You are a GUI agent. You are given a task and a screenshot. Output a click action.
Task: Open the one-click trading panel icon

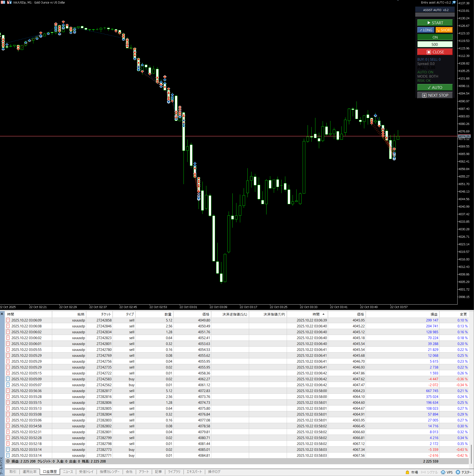click(x=9, y=2)
